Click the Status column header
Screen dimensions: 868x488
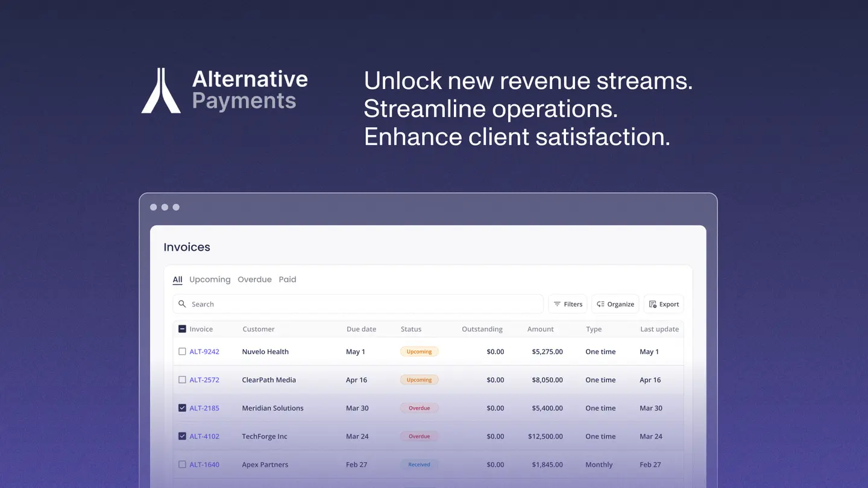pos(411,330)
